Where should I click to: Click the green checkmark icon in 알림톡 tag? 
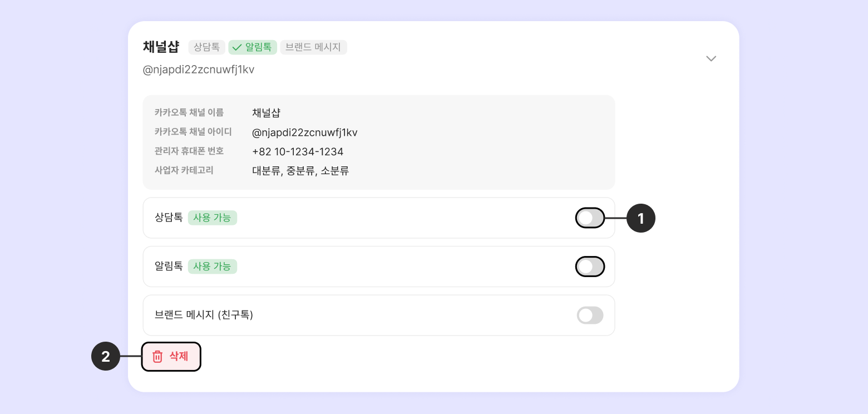pos(236,47)
